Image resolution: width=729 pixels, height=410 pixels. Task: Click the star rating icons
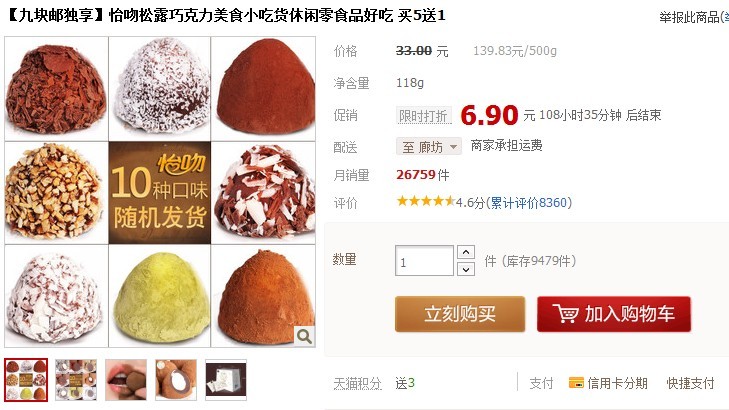[425, 202]
